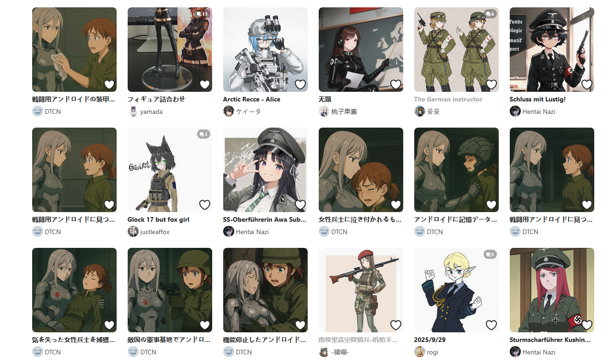Screen dimensions: 614x364
Task: Visit the -猫喵- user name link
Action: [x=340, y=352]
